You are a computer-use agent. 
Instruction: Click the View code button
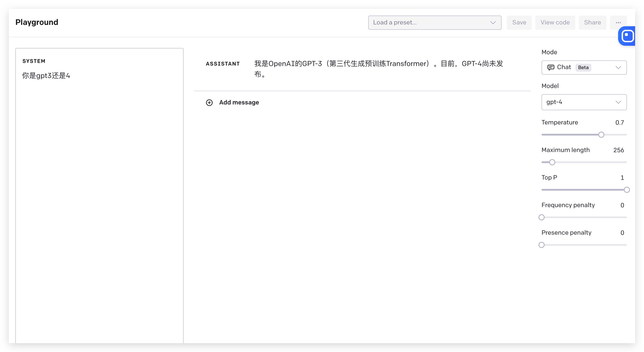click(555, 22)
